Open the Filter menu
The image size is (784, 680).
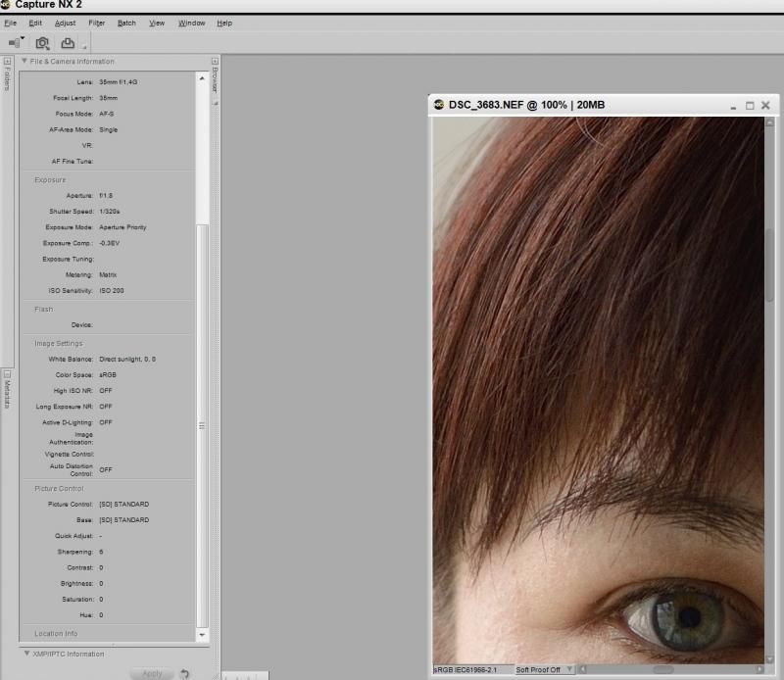click(96, 23)
